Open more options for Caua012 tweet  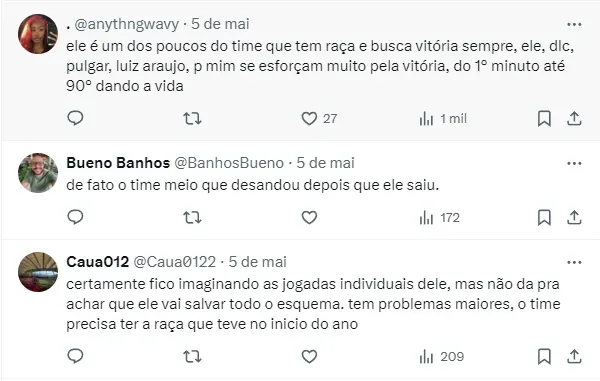click(x=574, y=262)
